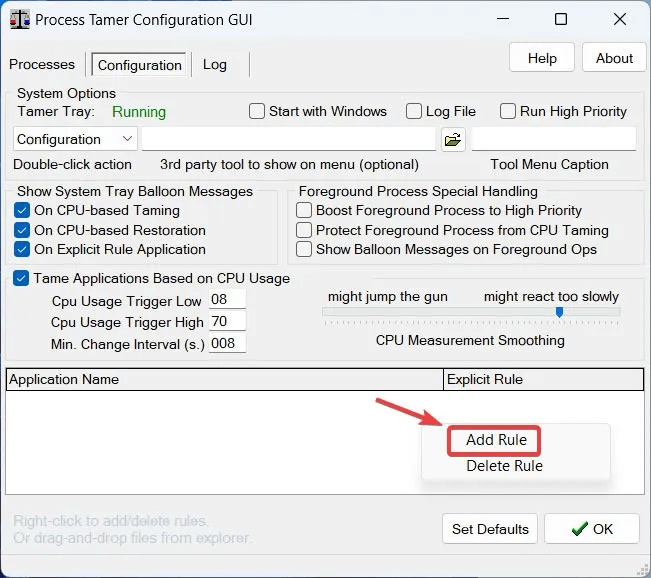Click the Tool Menu Caption input field
This screenshot has width=651, height=578.
click(554, 139)
